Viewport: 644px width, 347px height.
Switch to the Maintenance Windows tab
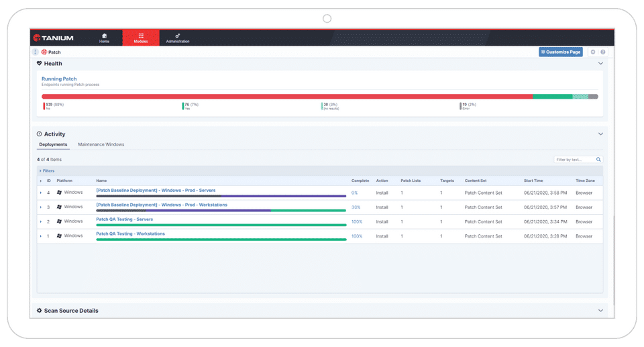coord(101,144)
